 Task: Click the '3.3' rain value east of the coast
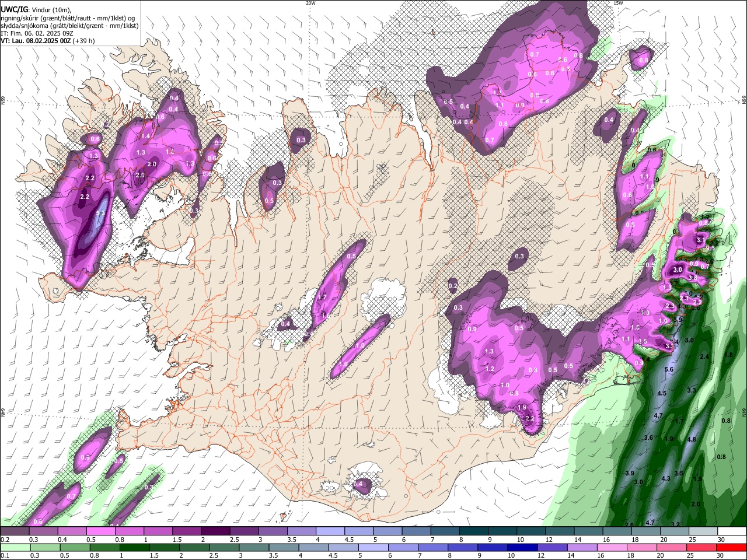[692, 390]
